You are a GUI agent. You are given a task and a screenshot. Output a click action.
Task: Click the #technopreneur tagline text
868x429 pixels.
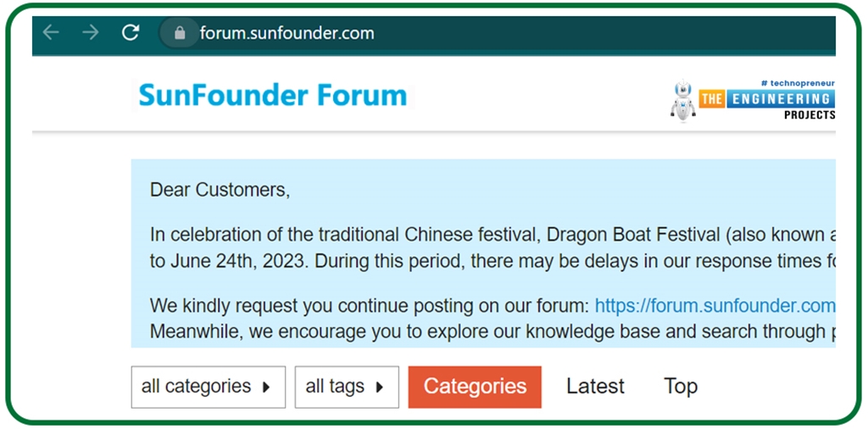coord(797,83)
